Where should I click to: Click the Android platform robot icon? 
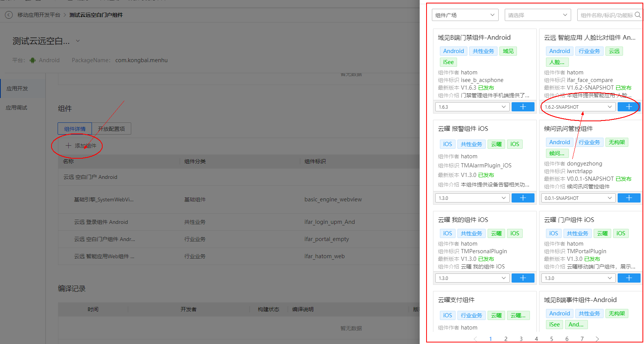33,60
